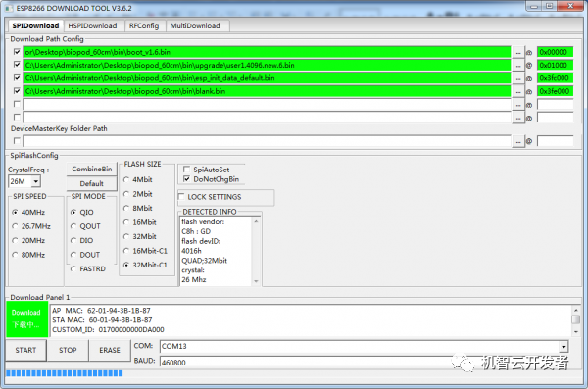The width and height of the screenshot is (588, 389).
Task: Click the Default button
Action: point(92,183)
